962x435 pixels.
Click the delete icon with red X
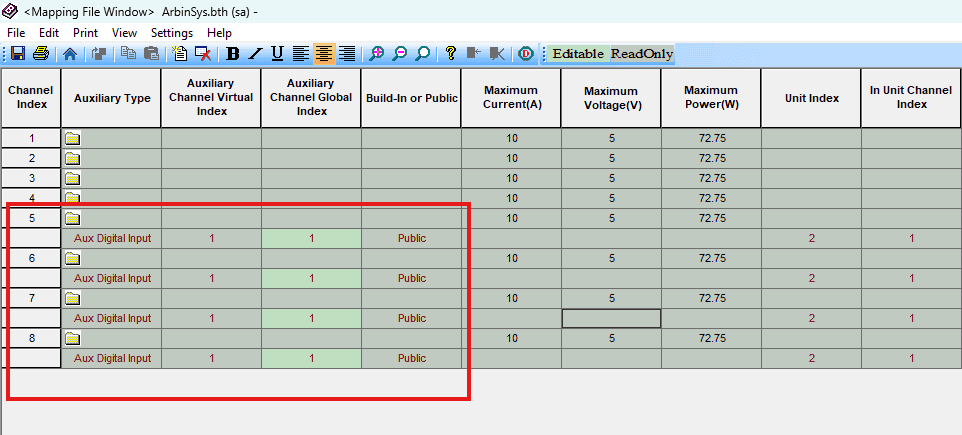204,54
